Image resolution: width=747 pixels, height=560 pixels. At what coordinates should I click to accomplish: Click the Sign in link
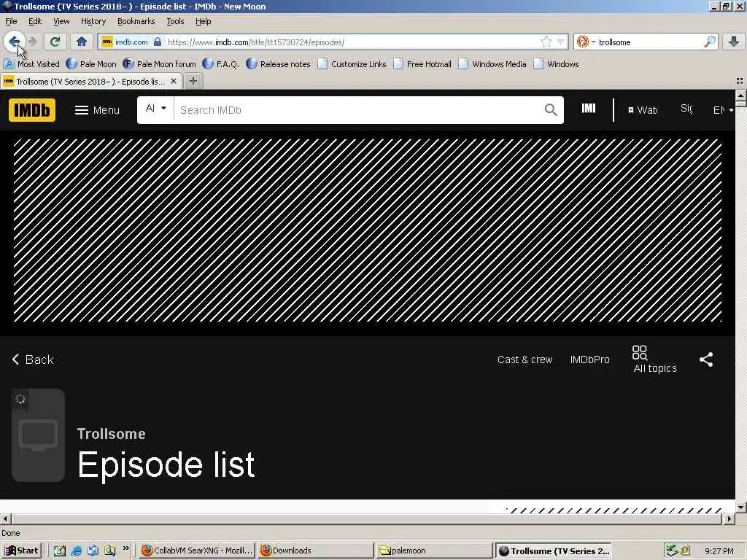(686, 109)
